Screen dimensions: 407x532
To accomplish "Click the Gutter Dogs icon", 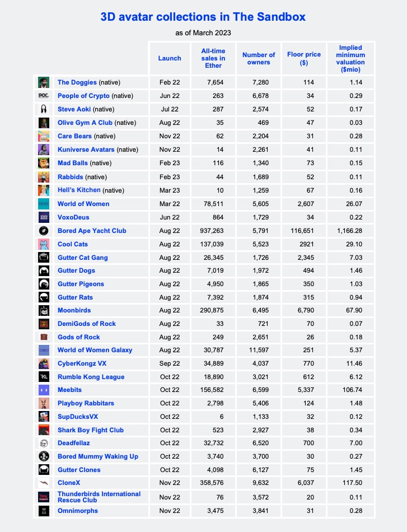I will point(44,270).
